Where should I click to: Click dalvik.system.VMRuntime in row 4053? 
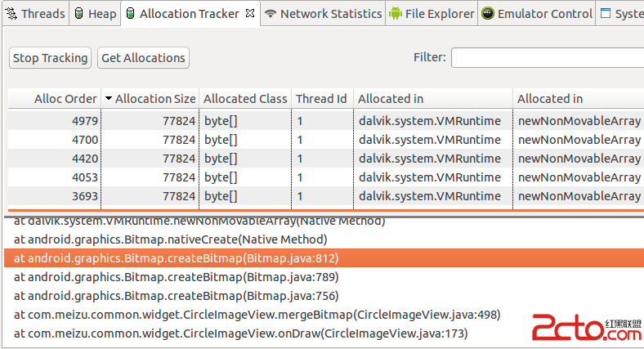430,177
